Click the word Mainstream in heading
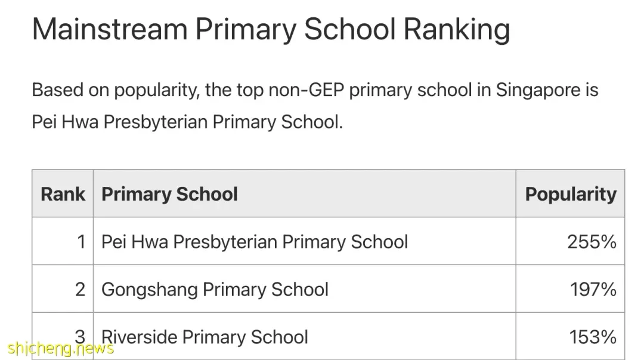Viewport: 644px width, 360px height. (x=110, y=29)
